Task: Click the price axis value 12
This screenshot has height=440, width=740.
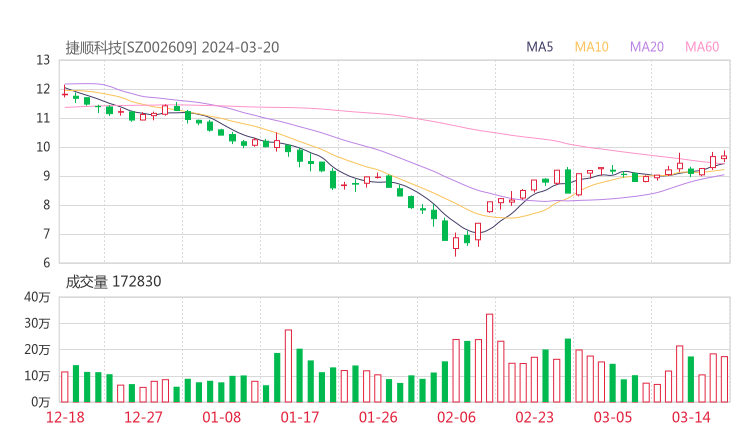Action: (x=43, y=89)
